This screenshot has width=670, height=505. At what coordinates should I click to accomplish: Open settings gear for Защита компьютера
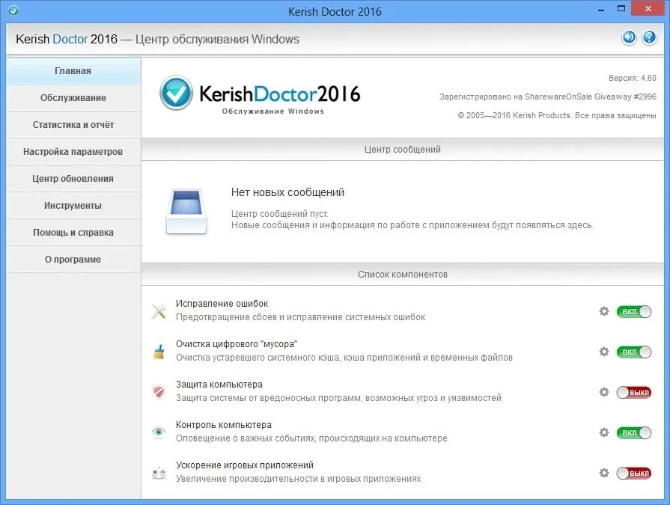tap(604, 392)
